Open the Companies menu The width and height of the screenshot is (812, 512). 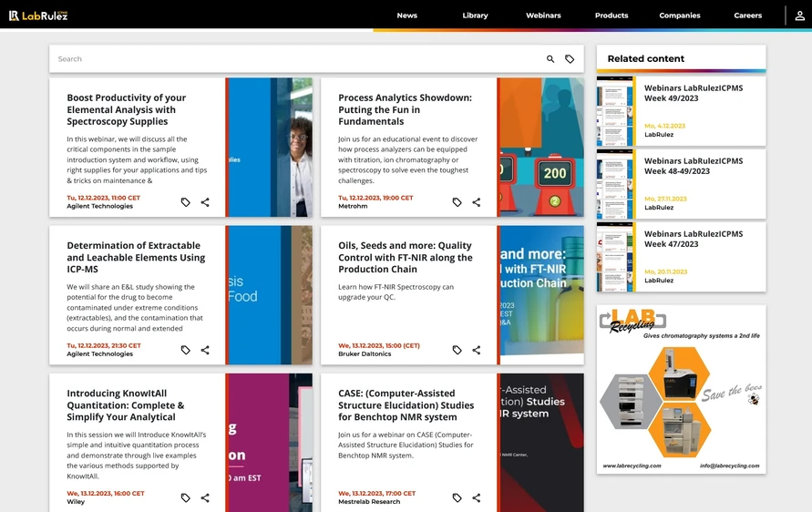[x=680, y=15]
